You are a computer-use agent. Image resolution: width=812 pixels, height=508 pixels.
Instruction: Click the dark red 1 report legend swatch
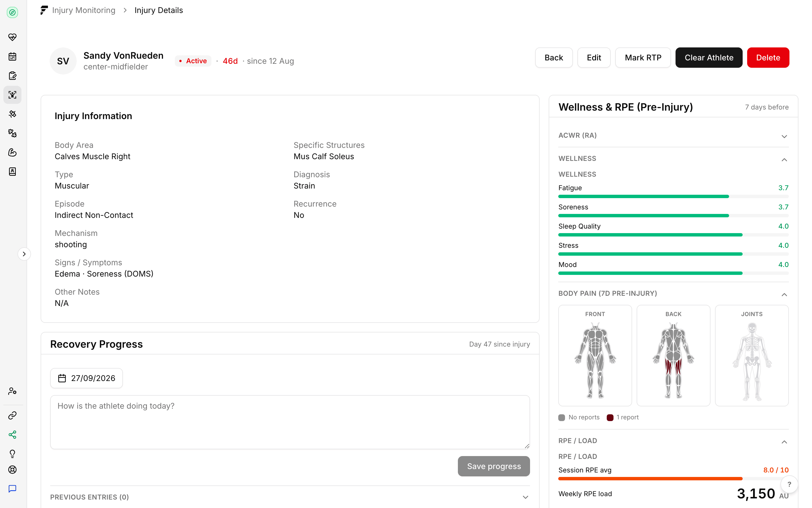click(610, 418)
